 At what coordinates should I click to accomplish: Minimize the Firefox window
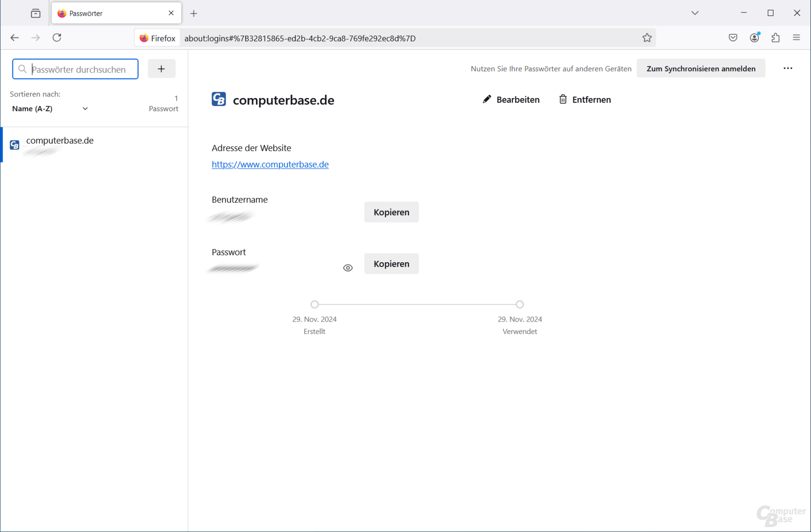744,13
